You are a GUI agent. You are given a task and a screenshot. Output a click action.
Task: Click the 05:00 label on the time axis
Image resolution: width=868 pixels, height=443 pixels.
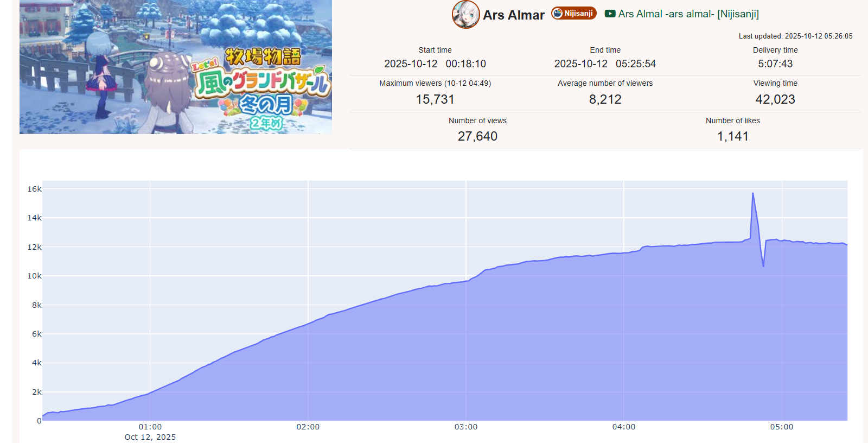click(782, 427)
